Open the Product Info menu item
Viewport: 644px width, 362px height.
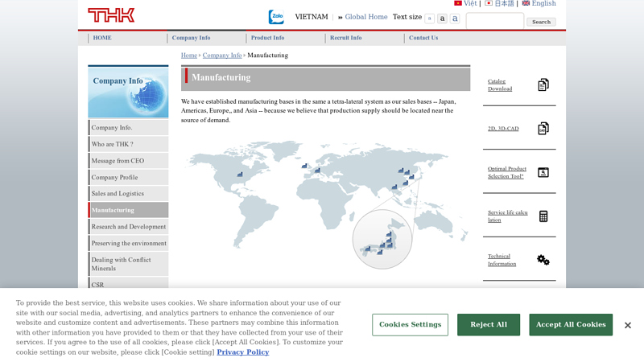(267, 38)
